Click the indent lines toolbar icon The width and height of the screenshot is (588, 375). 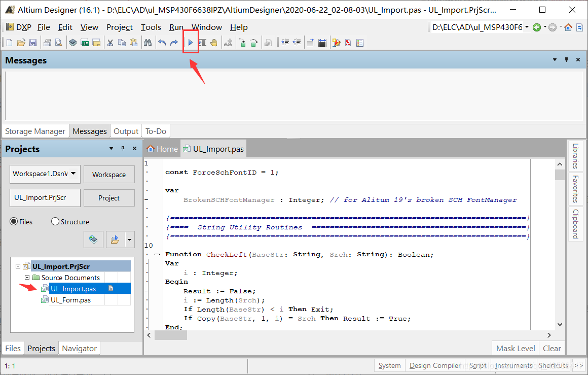tap(285, 43)
